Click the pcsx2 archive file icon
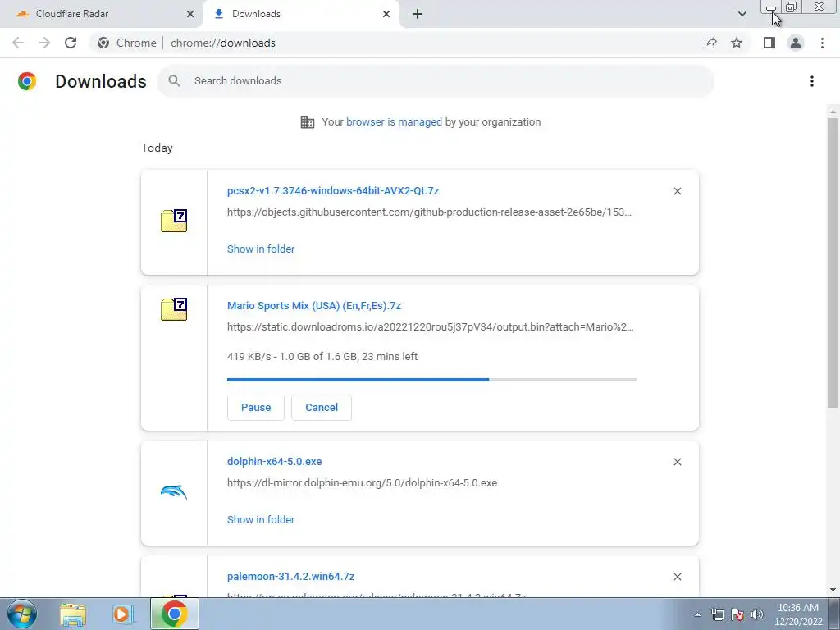Screen dimensions: 840x630 [174, 221]
